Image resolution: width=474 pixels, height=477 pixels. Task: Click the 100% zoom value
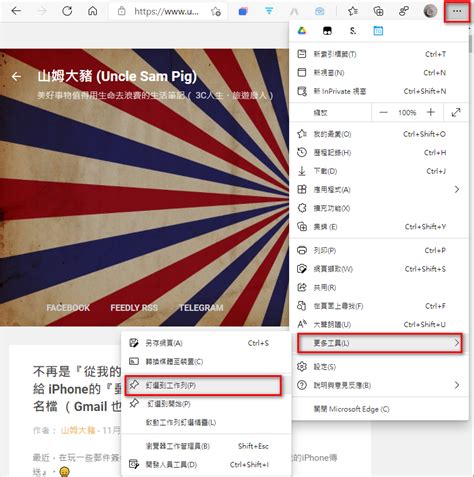[407, 113]
